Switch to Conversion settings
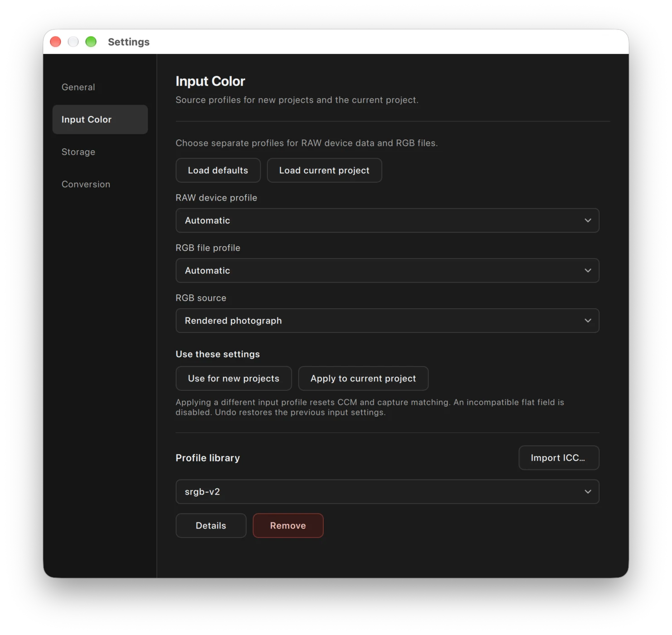 point(100,184)
